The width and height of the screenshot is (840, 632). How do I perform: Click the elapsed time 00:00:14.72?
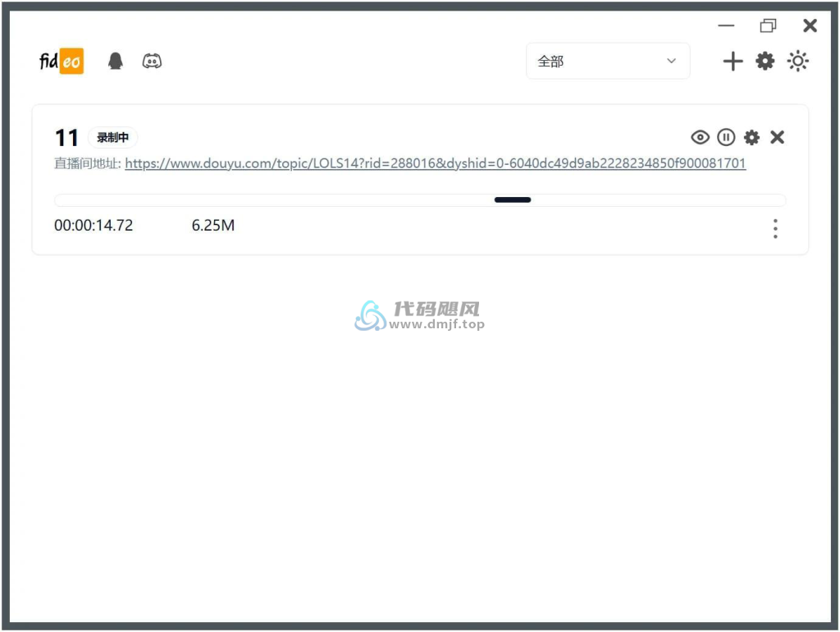tap(94, 225)
